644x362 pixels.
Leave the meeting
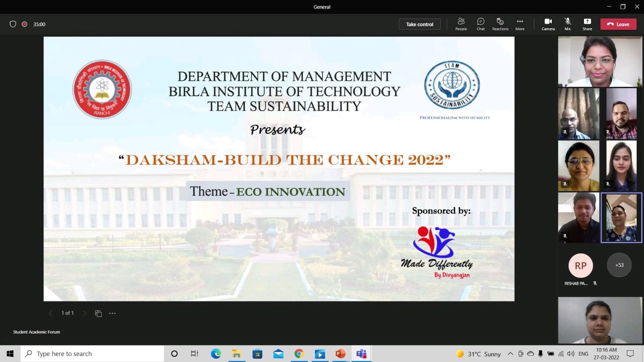coord(618,24)
